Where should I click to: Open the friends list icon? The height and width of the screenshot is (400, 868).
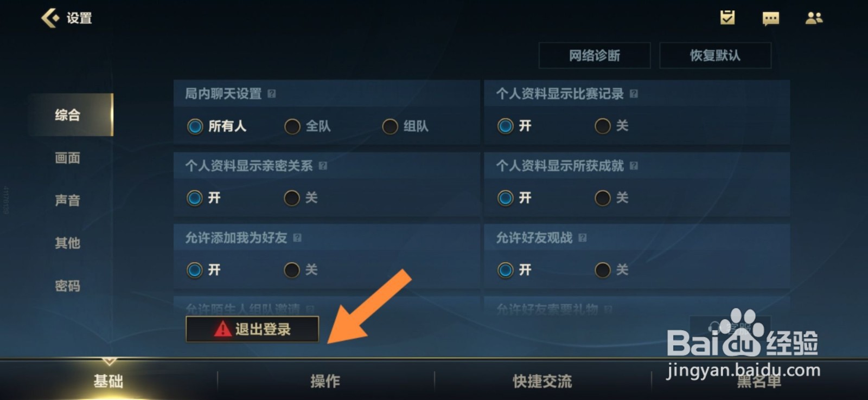814,18
